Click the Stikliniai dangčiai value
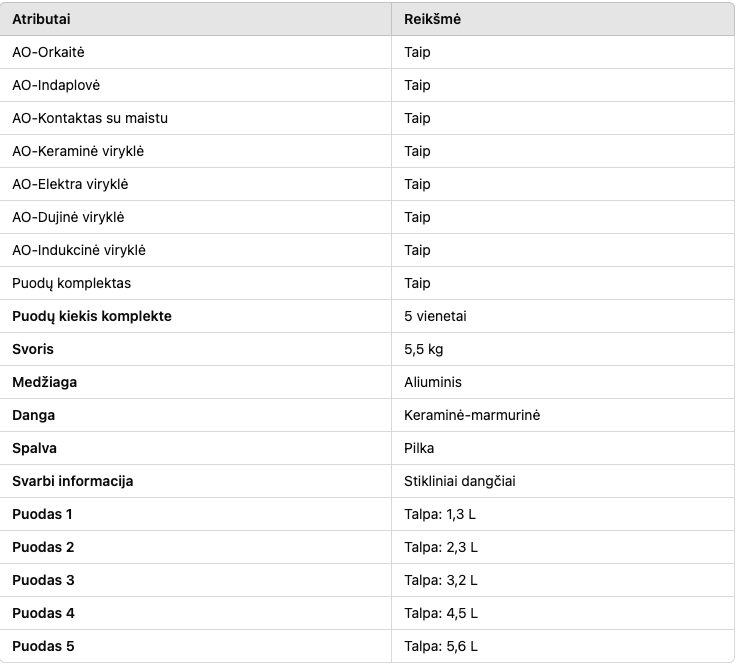Image resolution: width=736 pixels, height=667 pixels. 460,481
